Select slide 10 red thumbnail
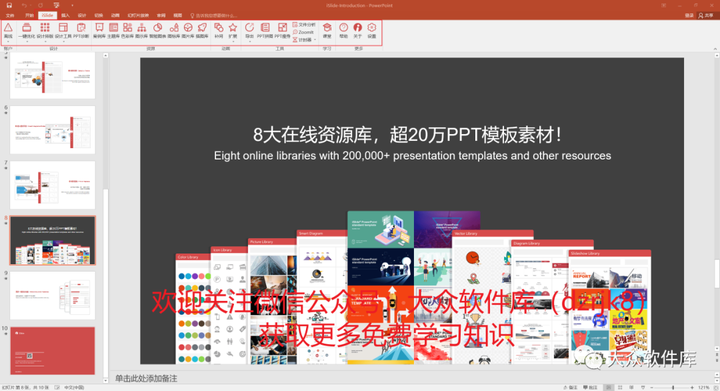This screenshot has height=391, width=720. point(52,351)
